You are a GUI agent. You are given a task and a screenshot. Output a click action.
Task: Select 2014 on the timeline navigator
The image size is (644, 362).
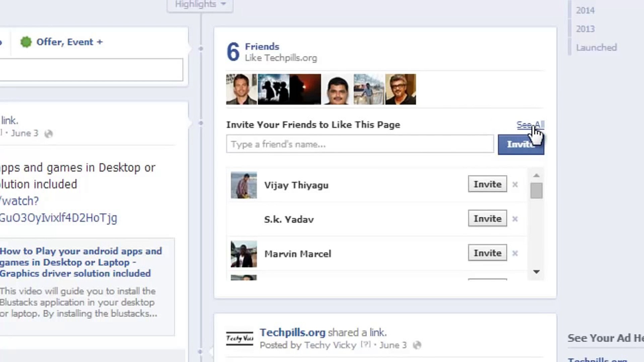pyautogui.click(x=585, y=10)
